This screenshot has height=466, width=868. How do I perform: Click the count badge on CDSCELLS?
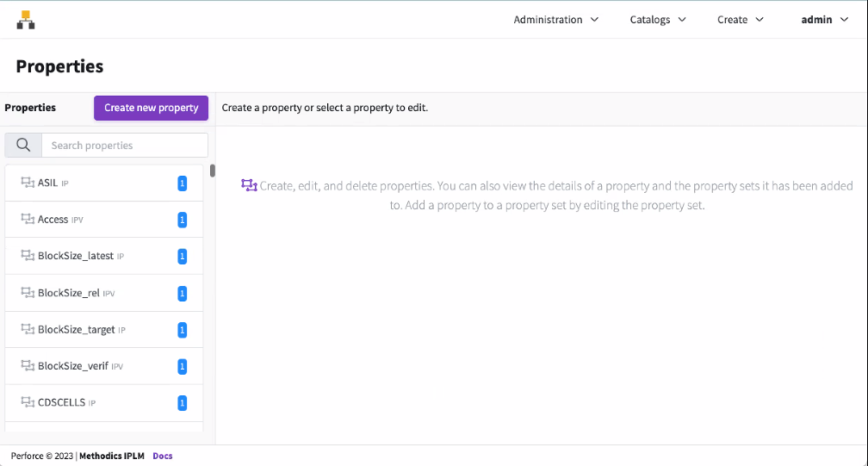182,403
